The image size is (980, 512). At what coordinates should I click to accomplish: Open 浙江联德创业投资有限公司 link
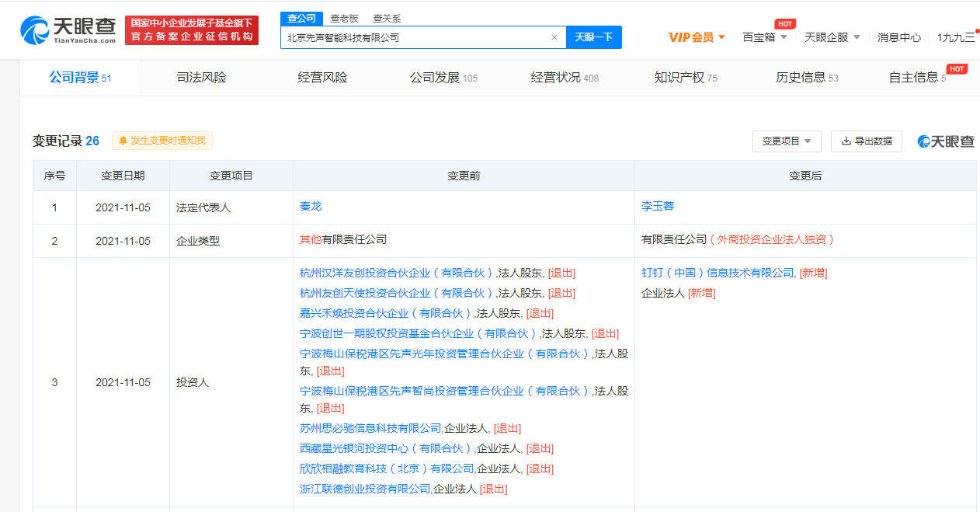(365, 489)
